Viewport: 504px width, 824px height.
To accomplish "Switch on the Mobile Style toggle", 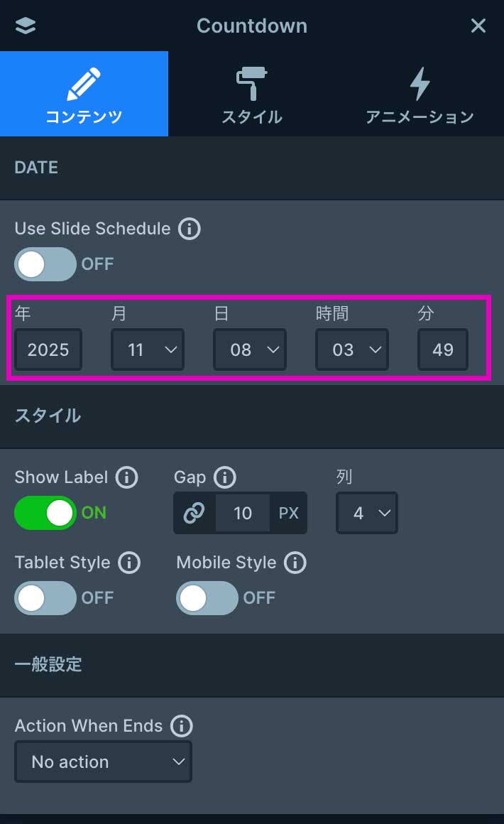I will pyautogui.click(x=207, y=598).
